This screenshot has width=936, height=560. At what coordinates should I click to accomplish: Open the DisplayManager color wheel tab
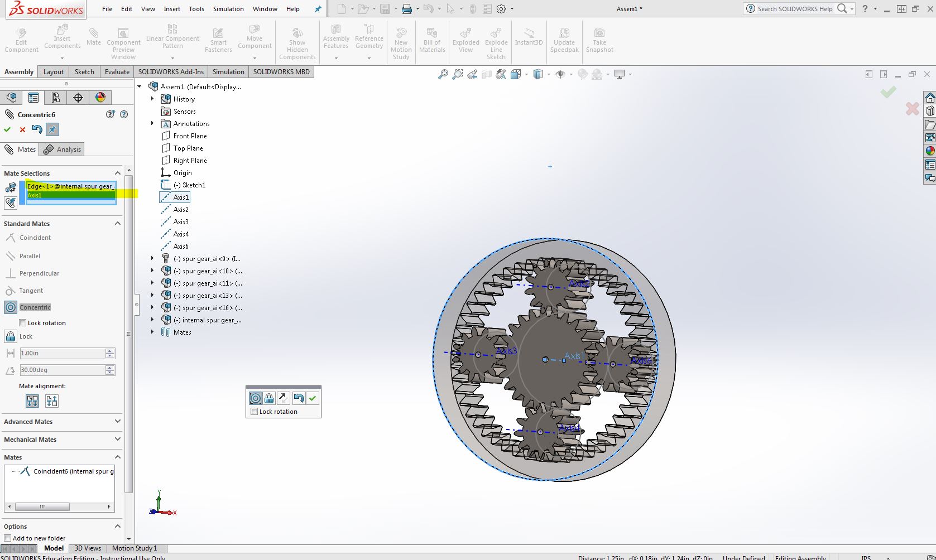[x=100, y=98]
